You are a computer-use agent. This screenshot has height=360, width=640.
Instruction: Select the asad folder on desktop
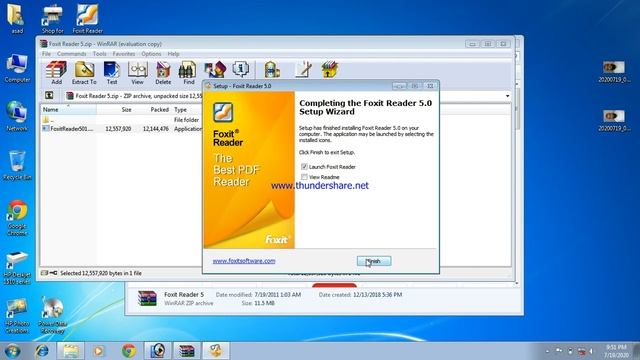[17, 19]
